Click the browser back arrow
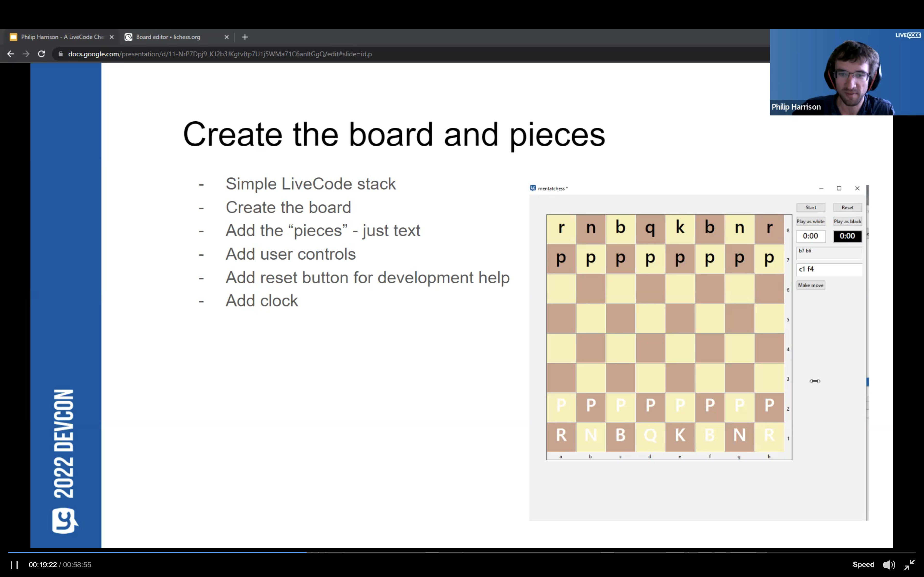This screenshot has width=924, height=577. click(x=11, y=54)
